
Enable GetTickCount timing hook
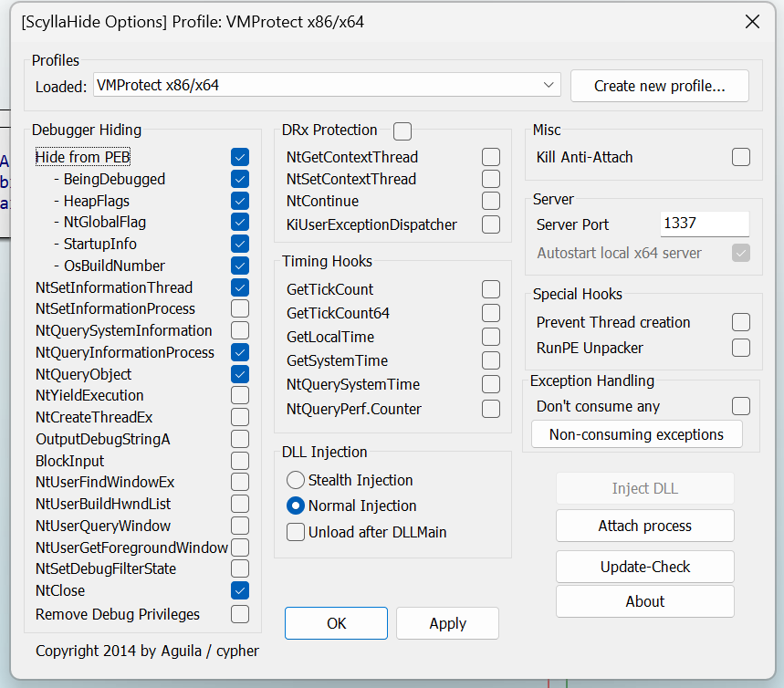click(491, 289)
